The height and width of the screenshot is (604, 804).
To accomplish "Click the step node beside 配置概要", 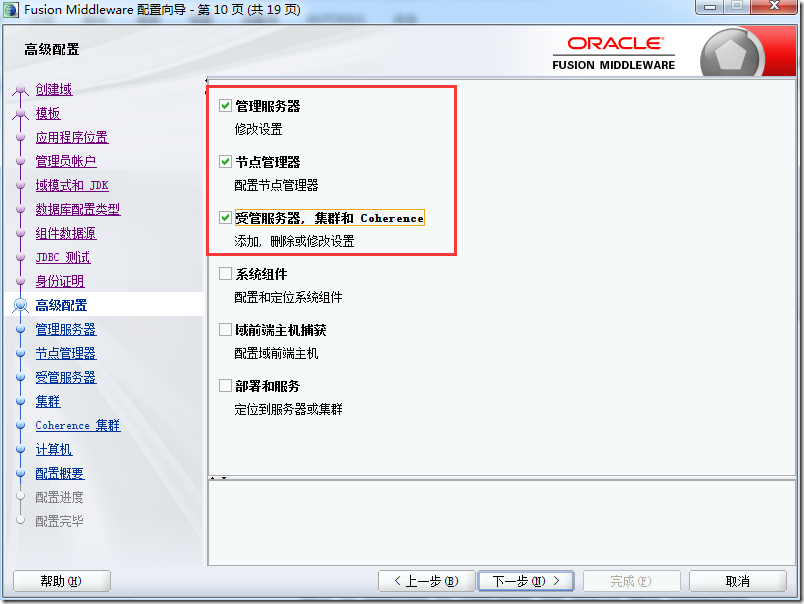I will (x=21, y=474).
